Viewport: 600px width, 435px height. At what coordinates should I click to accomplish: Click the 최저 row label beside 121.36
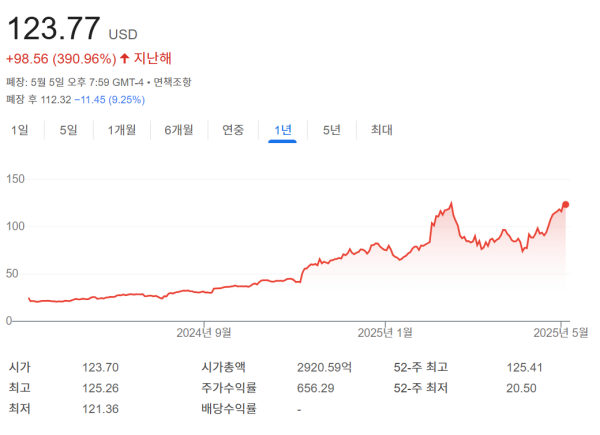pos(20,409)
